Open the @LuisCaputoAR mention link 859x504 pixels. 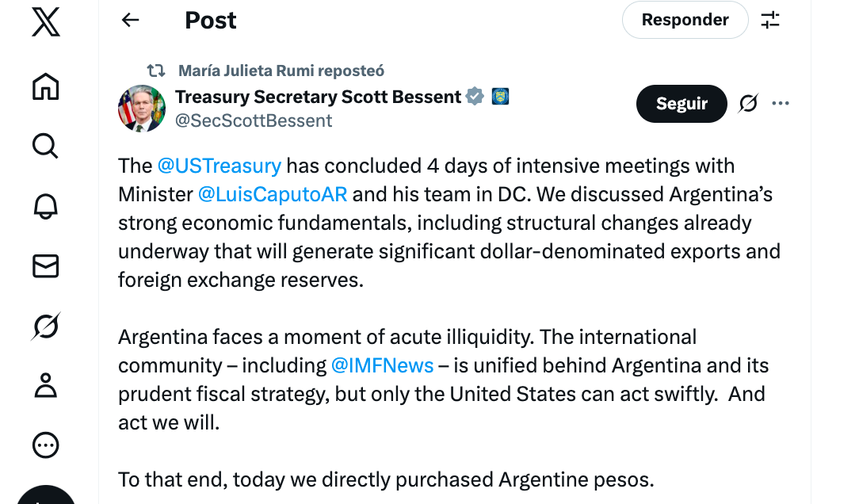coord(273,194)
